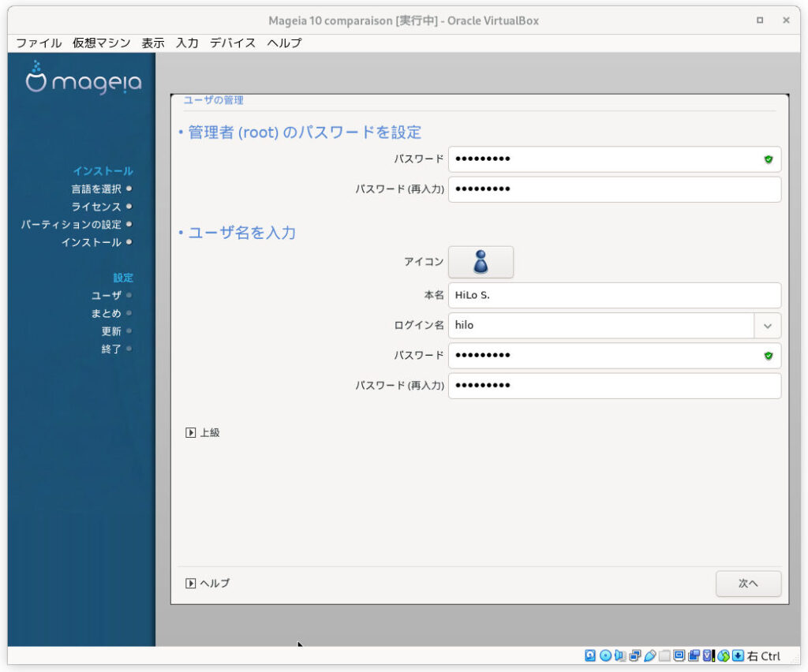Maximize the VirtualBox window
This screenshot has height=672, width=808.
(760, 21)
